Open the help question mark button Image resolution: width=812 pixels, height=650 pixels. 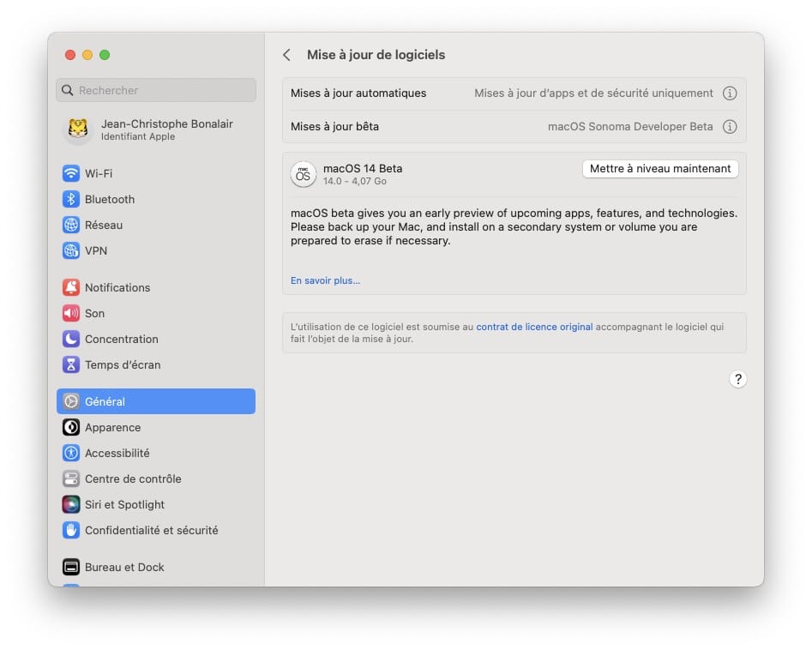coord(738,379)
